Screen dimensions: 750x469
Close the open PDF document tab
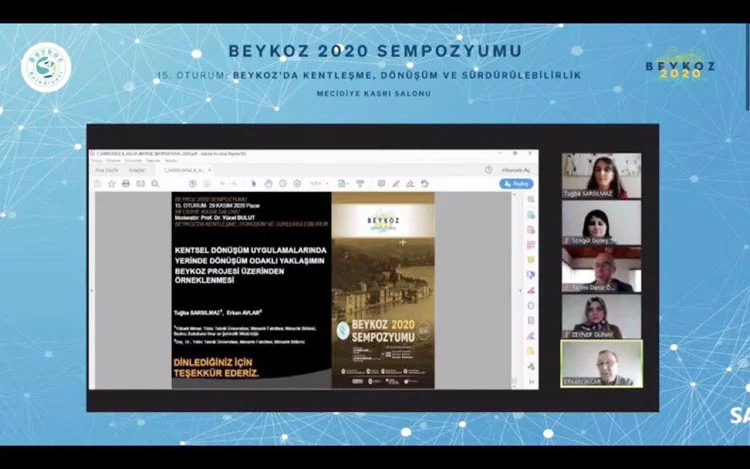click(x=209, y=170)
